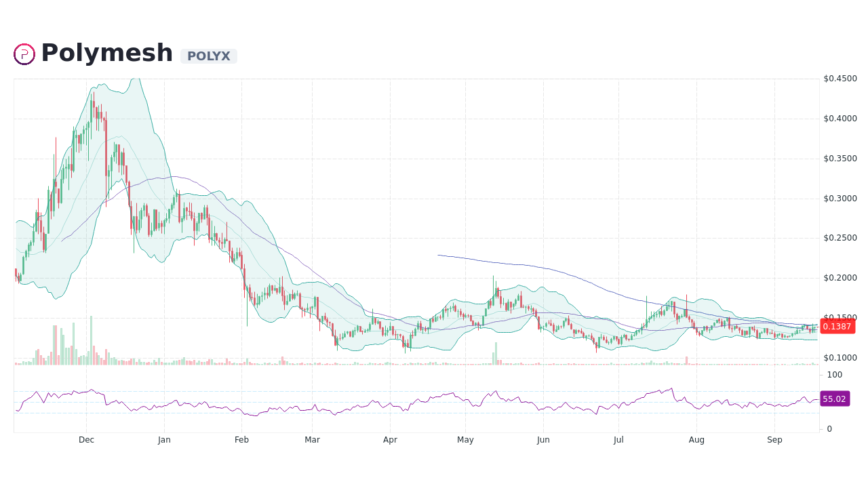The width and height of the screenshot is (868, 488).
Task: Click the $0.3000 gridline label
Action: (x=839, y=198)
